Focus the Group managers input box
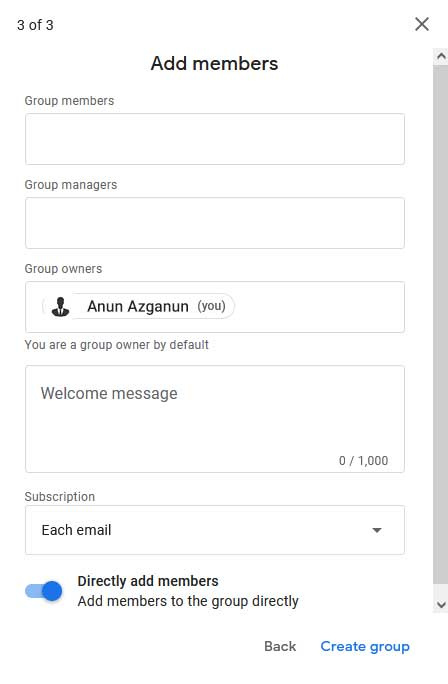The width and height of the screenshot is (448, 684). (x=215, y=223)
